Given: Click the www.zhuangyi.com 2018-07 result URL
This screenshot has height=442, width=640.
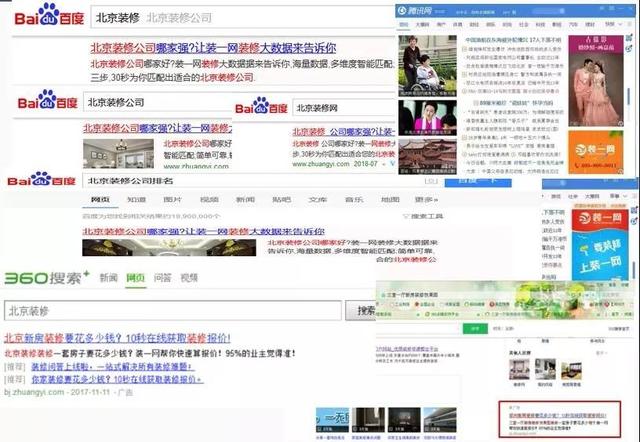Looking at the screenshot, I should pyautogui.click(x=335, y=164).
